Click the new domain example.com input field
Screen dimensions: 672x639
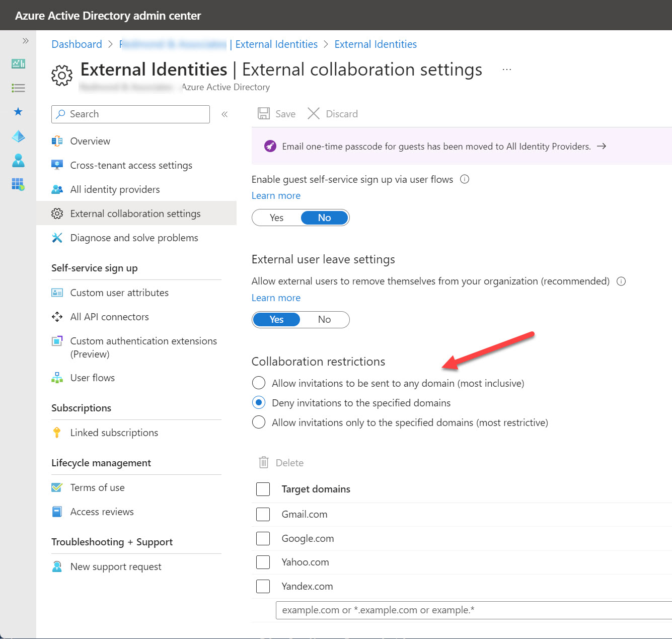[474, 610]
